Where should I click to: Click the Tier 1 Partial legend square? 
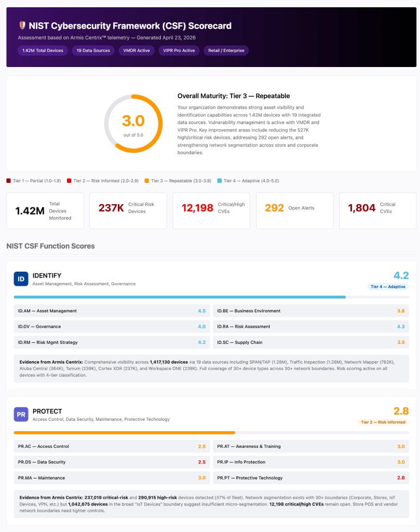[x=8, y=181]
